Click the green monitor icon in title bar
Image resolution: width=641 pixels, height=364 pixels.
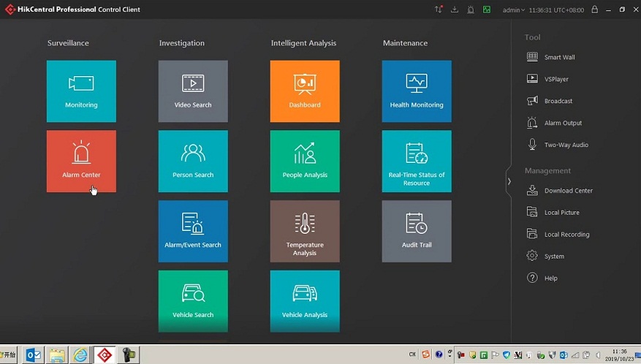pos(487,10)
